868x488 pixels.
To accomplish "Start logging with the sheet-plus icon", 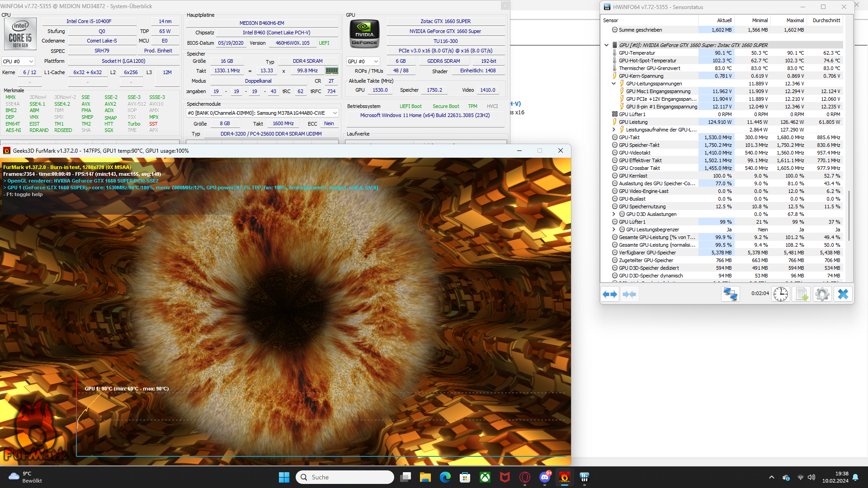I will 802,294.
